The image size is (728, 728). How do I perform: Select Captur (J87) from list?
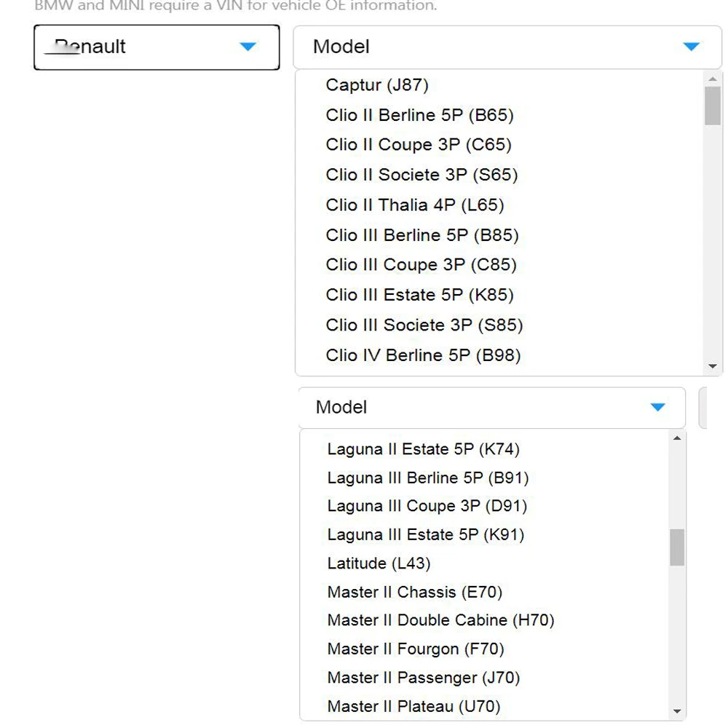click(x=377, y=85)
